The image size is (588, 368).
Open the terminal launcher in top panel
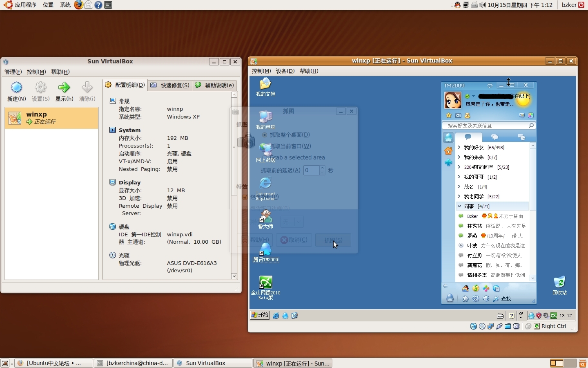tap(108, 5)
